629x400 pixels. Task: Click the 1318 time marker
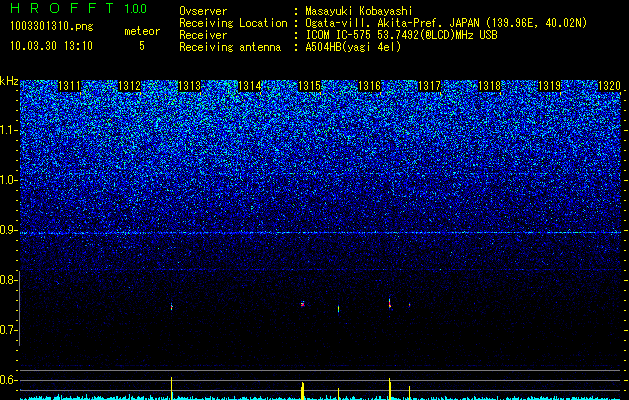(x=489, y=86)
